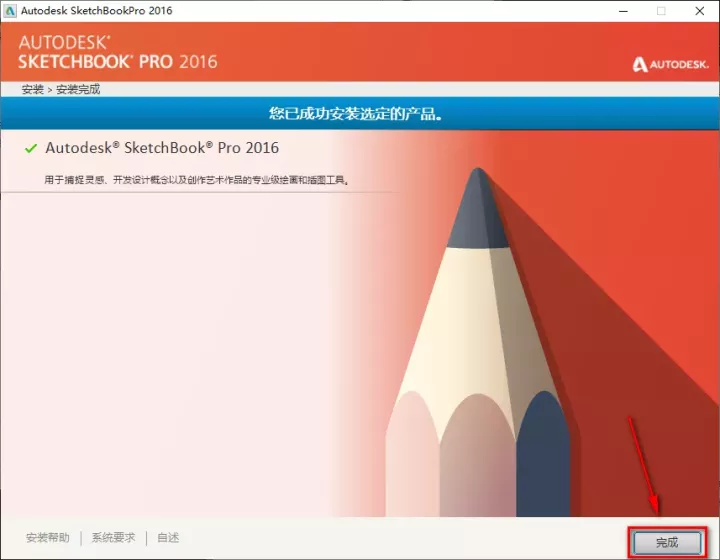Close the installer window
The image size is (720, 560).
click(699, 11)
